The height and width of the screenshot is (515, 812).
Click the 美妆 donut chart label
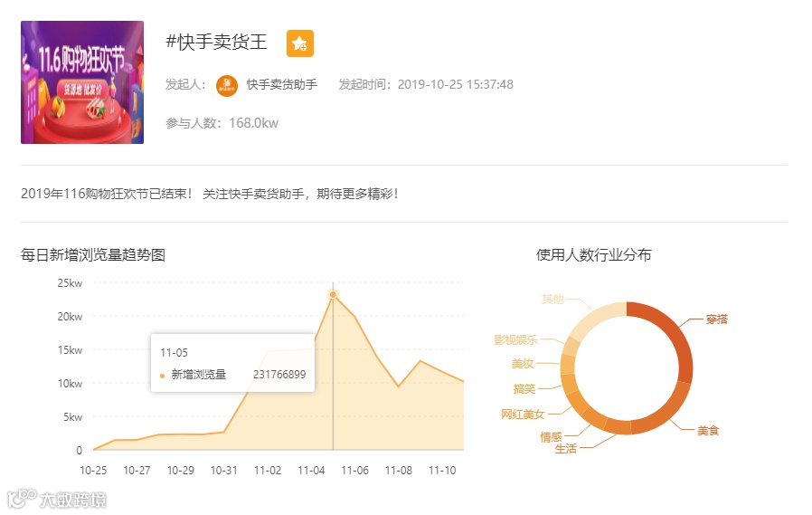click(523, 364)
